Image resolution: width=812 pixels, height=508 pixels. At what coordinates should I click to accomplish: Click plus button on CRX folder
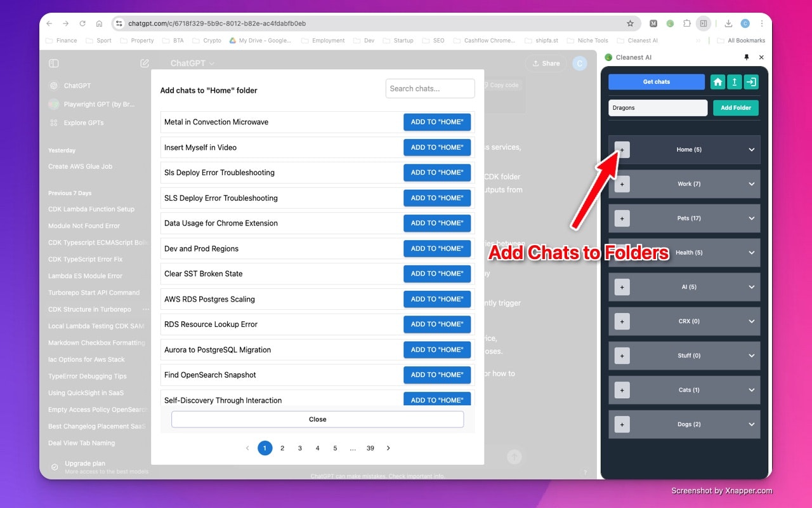point(622,321)
